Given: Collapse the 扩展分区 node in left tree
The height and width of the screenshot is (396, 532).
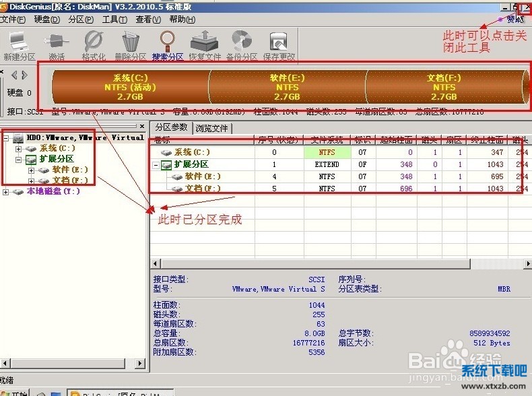Looking at the screenshot, I should coord(19,160).
